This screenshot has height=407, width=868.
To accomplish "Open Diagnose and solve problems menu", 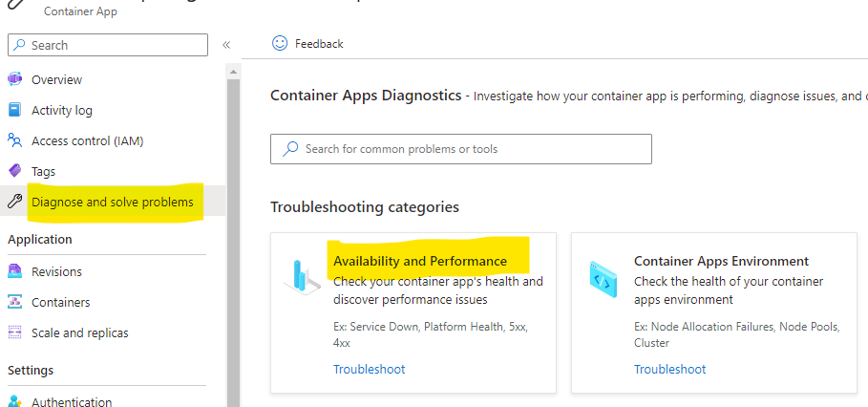I will pos(113,202).
